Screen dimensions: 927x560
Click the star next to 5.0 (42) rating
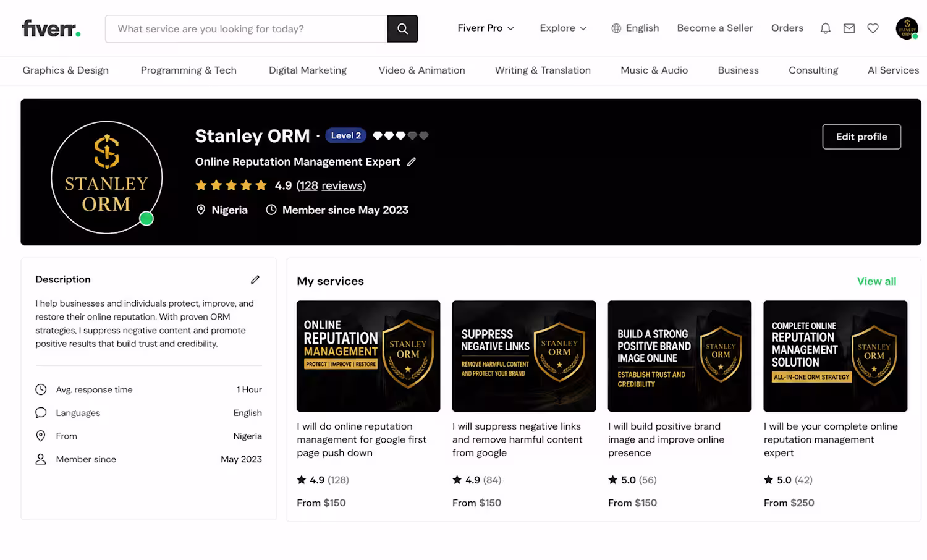tap(769, 480)
